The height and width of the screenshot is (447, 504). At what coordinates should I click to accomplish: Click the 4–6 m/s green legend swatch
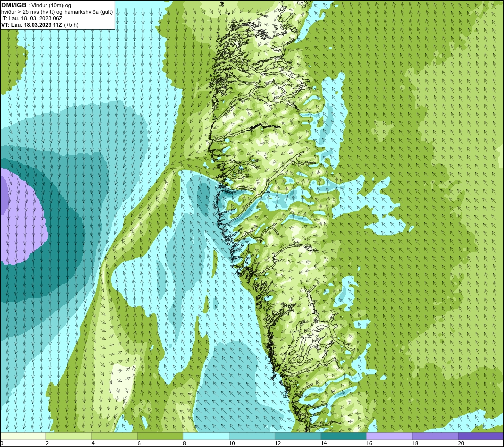tap(114, 436)
